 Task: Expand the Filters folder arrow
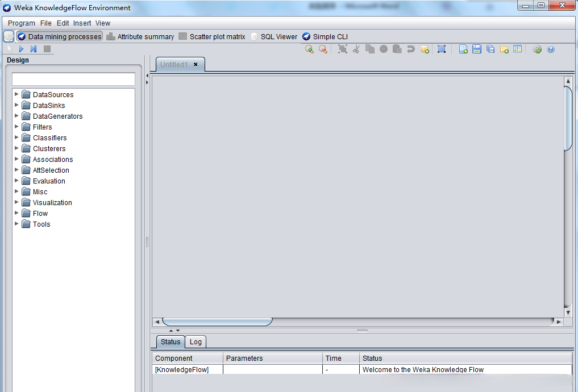pos(16,127)
